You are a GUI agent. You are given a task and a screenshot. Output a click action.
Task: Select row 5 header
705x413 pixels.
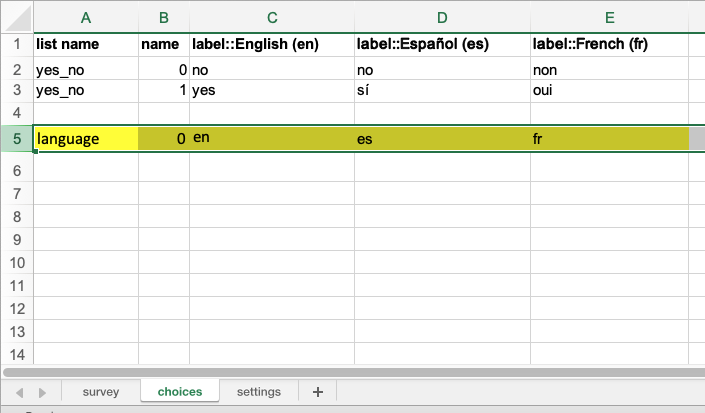17,138
